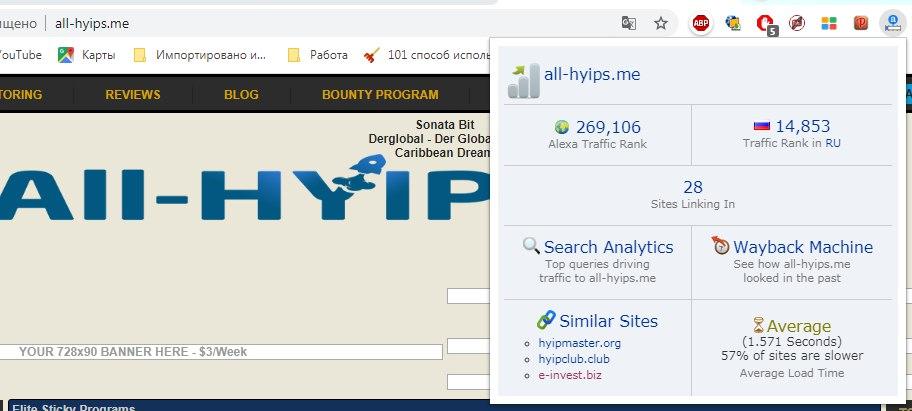Image resolution: width=912 pixels, height=411 pixels.
Task: Bookmark this page with the star icon
Action: click(660, 23)
